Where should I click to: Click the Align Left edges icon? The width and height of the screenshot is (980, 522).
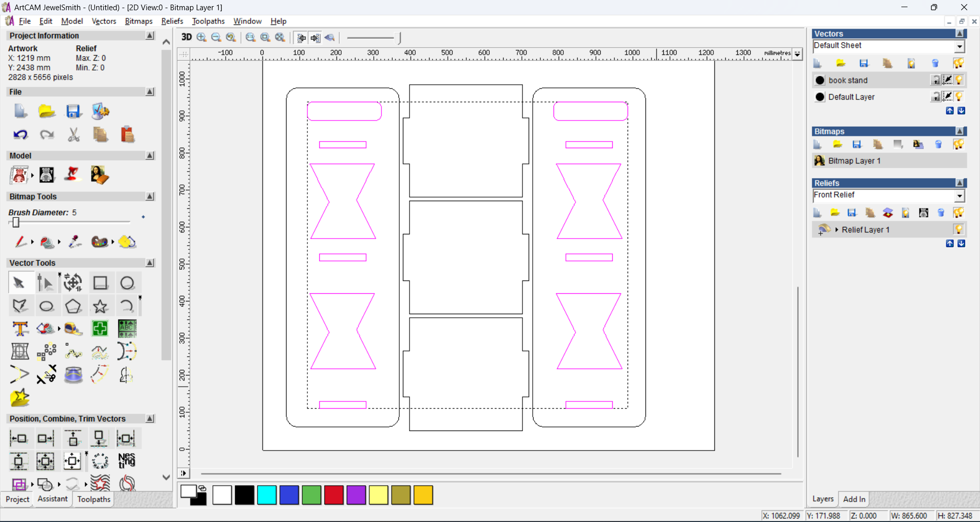coord(19,438)
